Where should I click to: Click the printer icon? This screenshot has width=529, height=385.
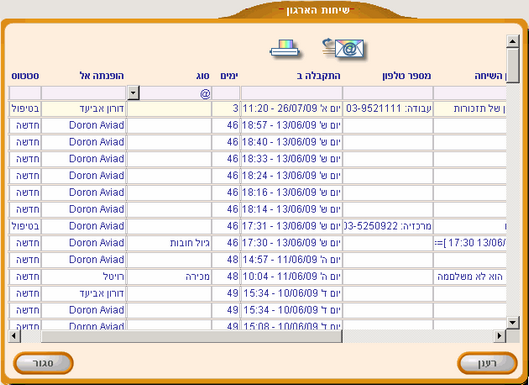(x=285, y=49)
